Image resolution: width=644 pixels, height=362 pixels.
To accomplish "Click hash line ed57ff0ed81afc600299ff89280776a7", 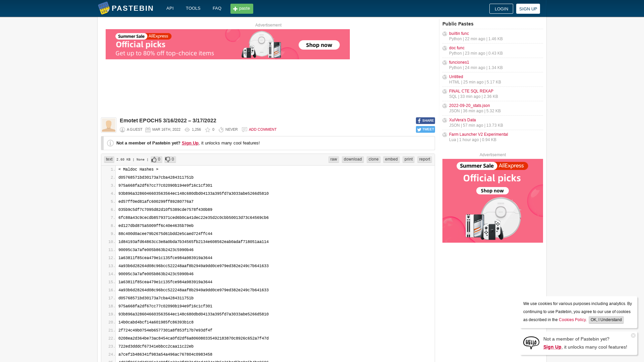I will coord(156,202).
